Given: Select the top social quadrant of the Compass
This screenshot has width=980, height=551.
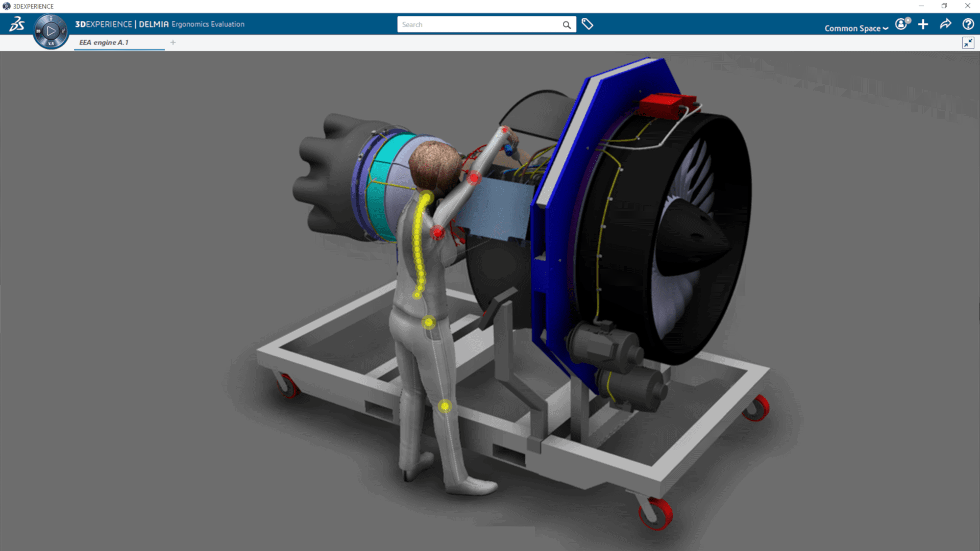Looking at the screenshot, I should pyautogui.click(x=51, y=19).
